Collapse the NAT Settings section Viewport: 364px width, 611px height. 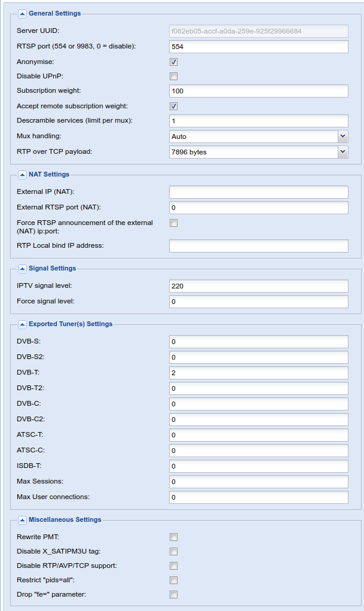pos(22,175)
